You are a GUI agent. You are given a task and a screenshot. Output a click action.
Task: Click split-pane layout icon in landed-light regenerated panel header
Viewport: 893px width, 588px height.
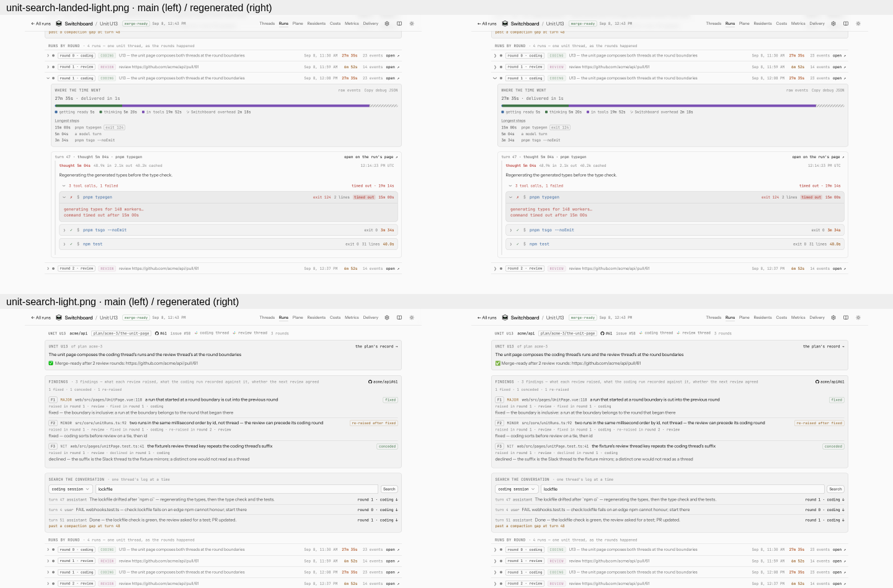pyautogui.click(x=846, y=24)
